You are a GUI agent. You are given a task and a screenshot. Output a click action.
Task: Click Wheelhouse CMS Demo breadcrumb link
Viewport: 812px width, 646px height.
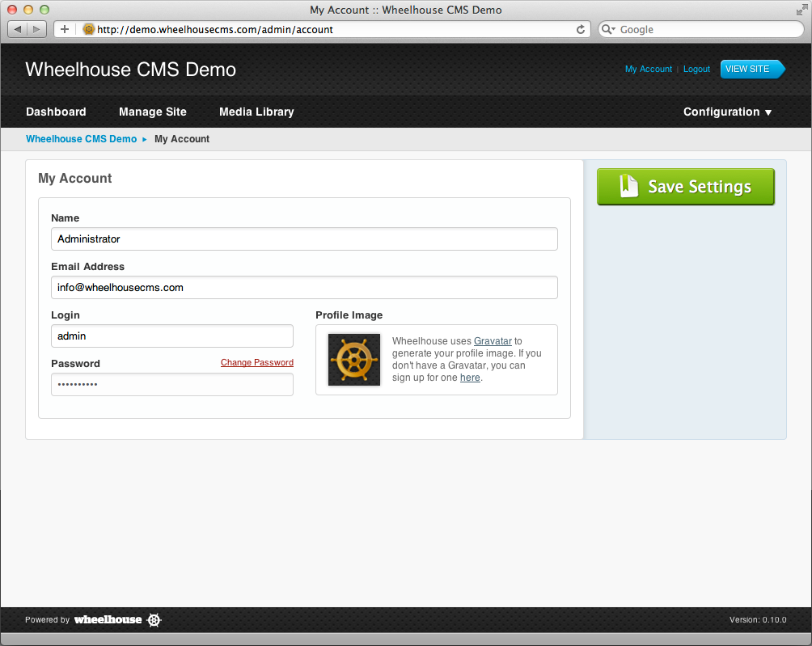point(82,139)
